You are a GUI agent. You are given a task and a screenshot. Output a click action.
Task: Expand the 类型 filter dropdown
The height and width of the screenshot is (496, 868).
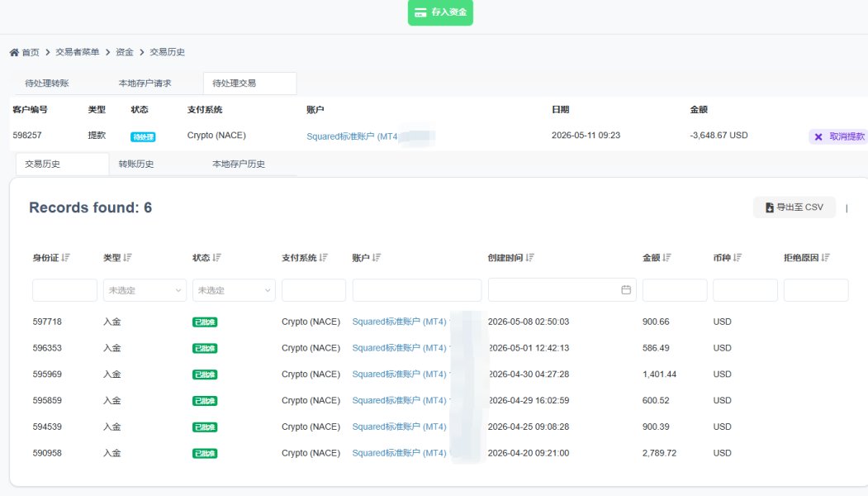click(x=145, y=290)
